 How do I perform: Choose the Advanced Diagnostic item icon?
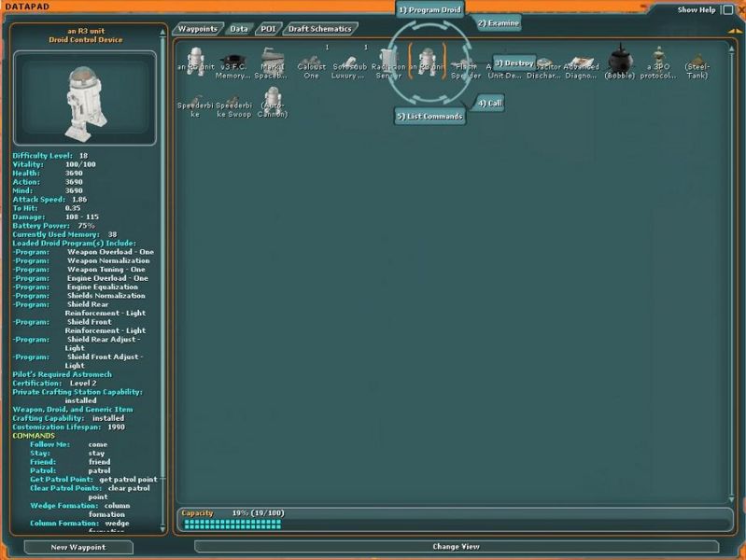pyautogui.click(x=581, y=62)
